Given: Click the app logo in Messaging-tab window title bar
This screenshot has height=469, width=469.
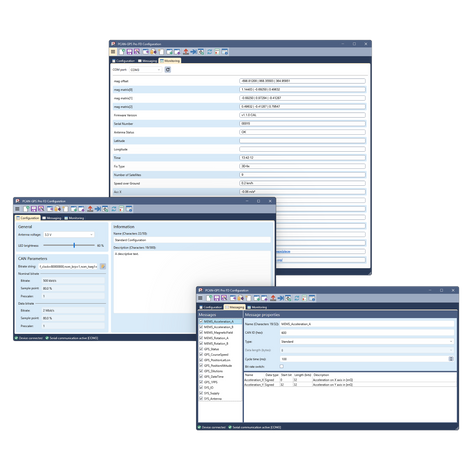Looking at the screenshot, I should [200, 290].
